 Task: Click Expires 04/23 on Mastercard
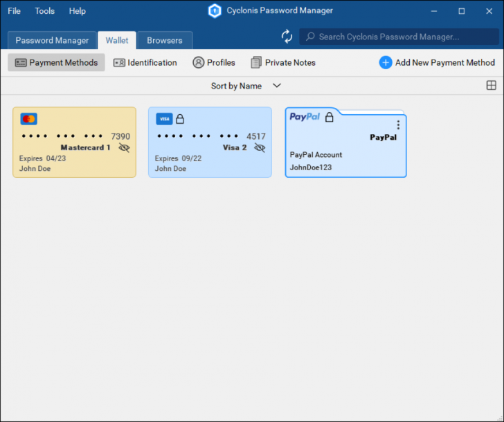[x=42, y=158]
